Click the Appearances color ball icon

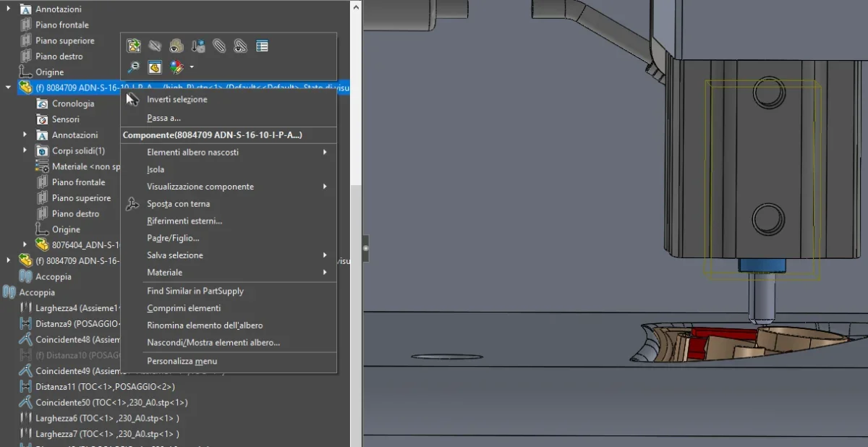176,67
